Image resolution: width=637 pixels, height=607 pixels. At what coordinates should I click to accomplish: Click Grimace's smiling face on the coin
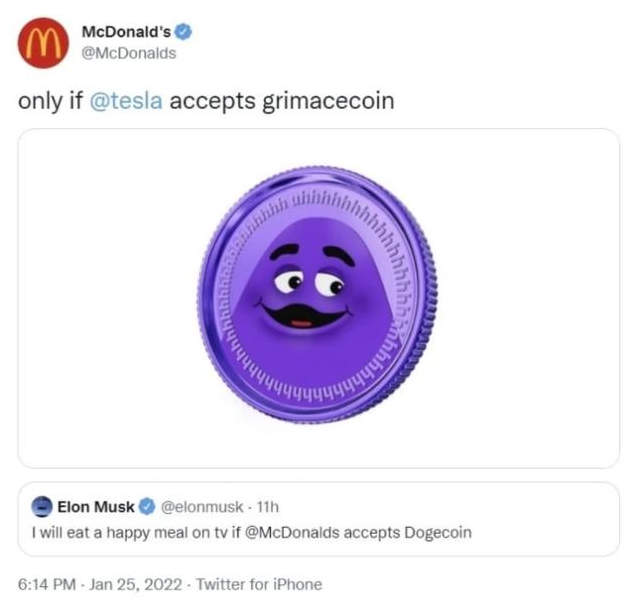click(312, 288)
